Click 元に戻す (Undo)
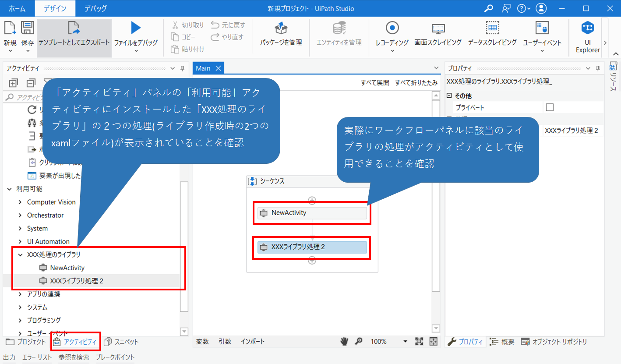Screen dimensions: 621x364 tap(228, 25)
